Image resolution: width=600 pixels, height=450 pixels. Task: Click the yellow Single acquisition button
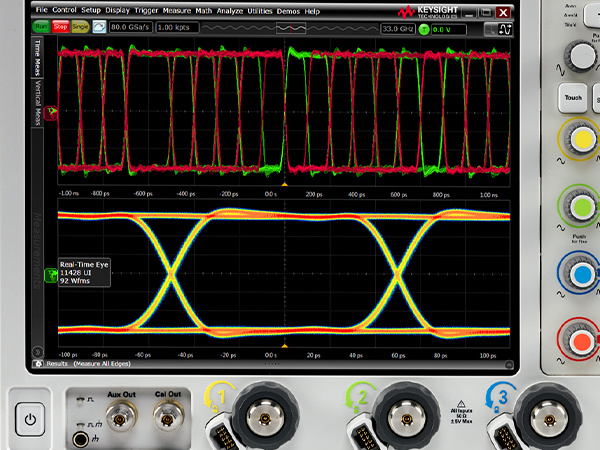(x=80, y=26)
